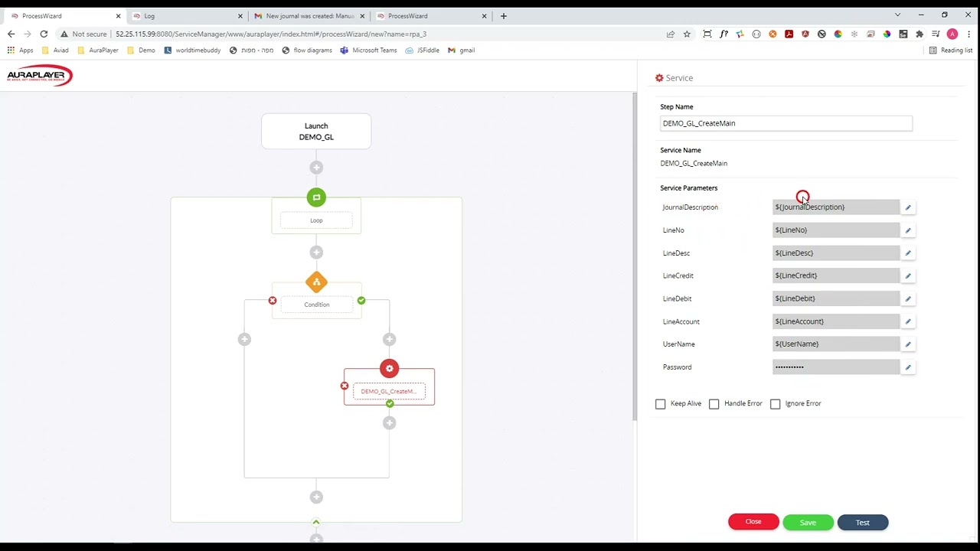Select the Launch DEMO_GL start node

pos(316,132)
